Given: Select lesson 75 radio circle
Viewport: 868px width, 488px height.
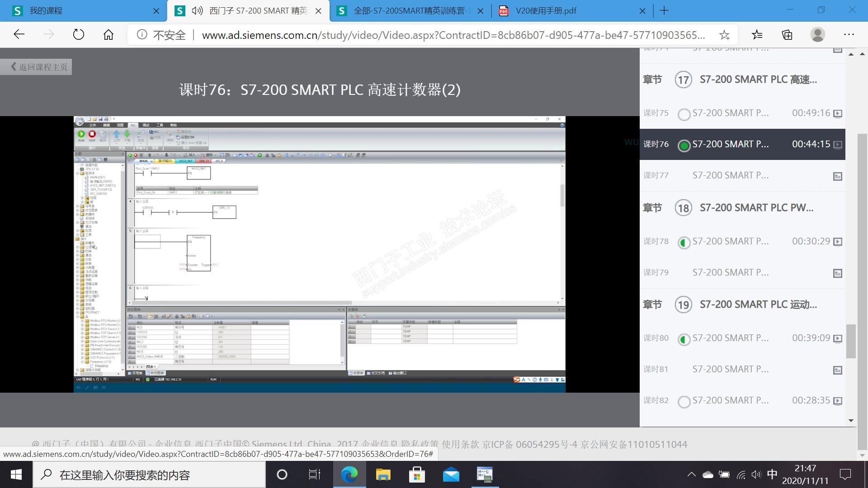Looking at the screenshot, I should (684, 114).
